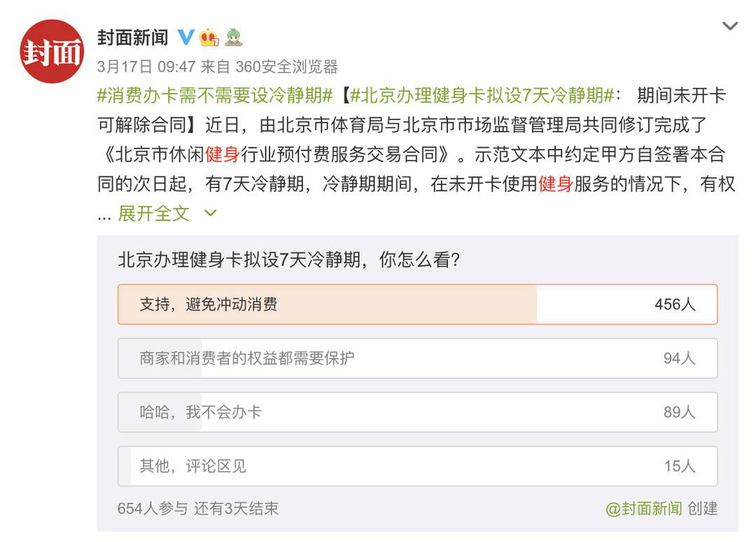Click the 360安全浏览器 source link
Image resolution: width=756 pixels, height=542 pixels.
(x=286, y=67)
